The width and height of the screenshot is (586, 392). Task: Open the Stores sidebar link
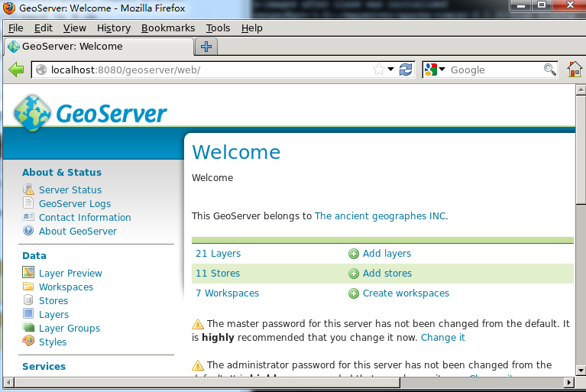coord(53,301)
